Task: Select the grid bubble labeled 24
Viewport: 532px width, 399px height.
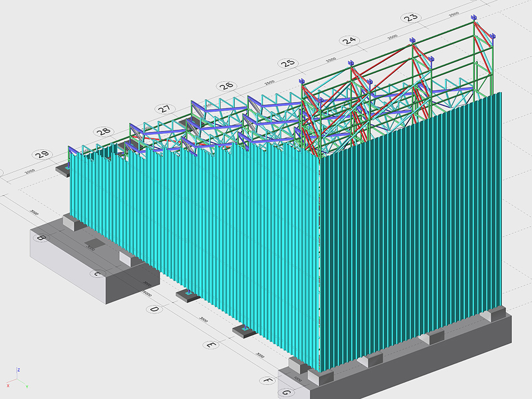Action: pyautogui.click(x=349, y=40)
